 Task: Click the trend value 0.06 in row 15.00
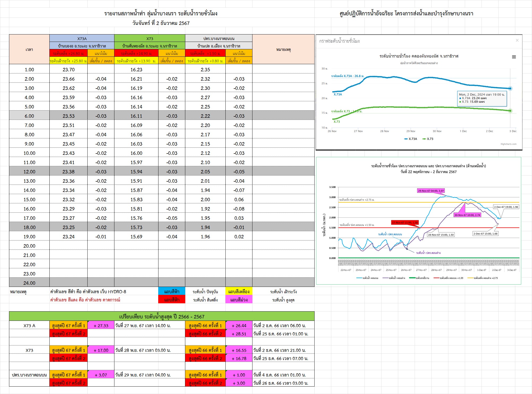point(239,199)
